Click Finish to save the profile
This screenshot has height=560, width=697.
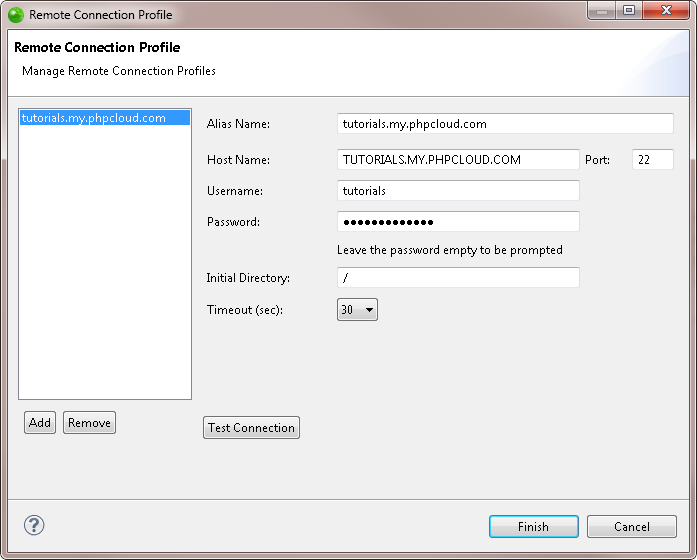coord(533,527)
